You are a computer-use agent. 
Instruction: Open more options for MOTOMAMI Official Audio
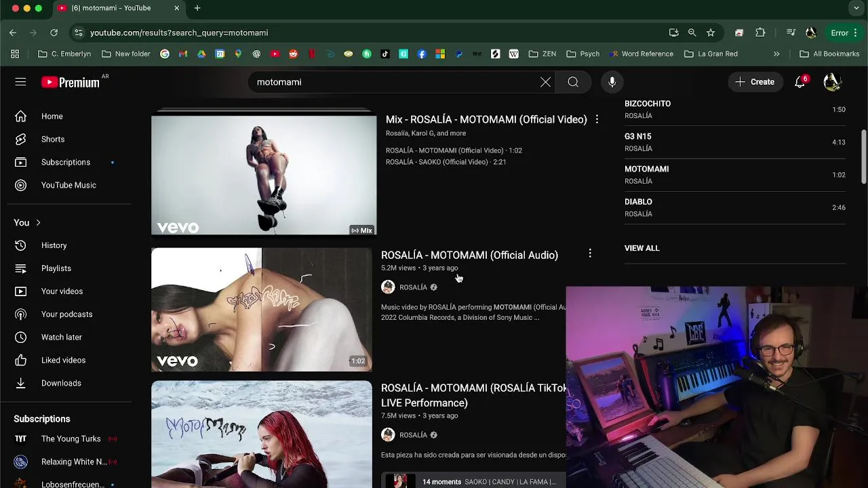tap(590, 253)
